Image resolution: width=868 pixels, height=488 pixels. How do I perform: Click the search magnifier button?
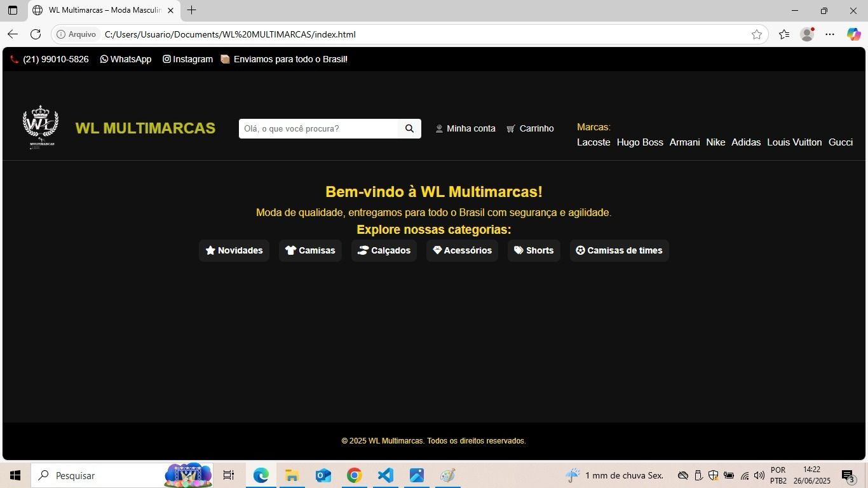click(409, 128)
